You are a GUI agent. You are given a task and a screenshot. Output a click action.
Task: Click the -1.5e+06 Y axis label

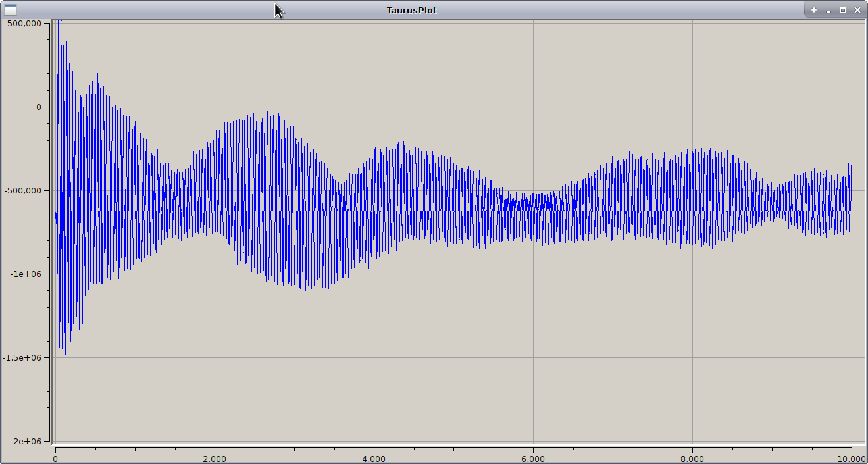[22, 357]
